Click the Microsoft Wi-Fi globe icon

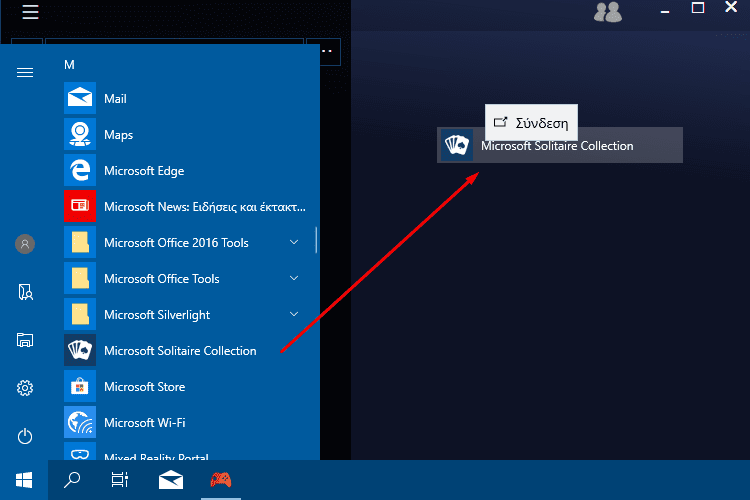click(x=80, y=422)
